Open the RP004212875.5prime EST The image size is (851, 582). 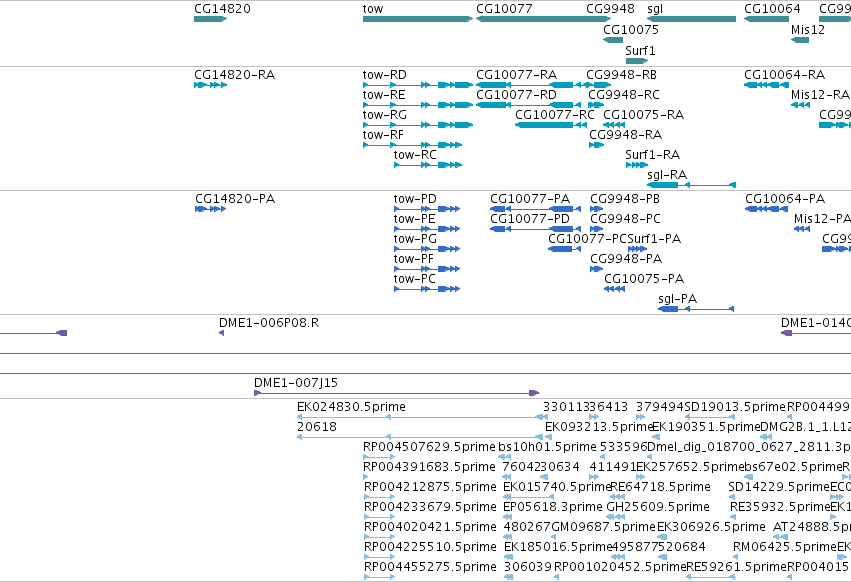379,497
